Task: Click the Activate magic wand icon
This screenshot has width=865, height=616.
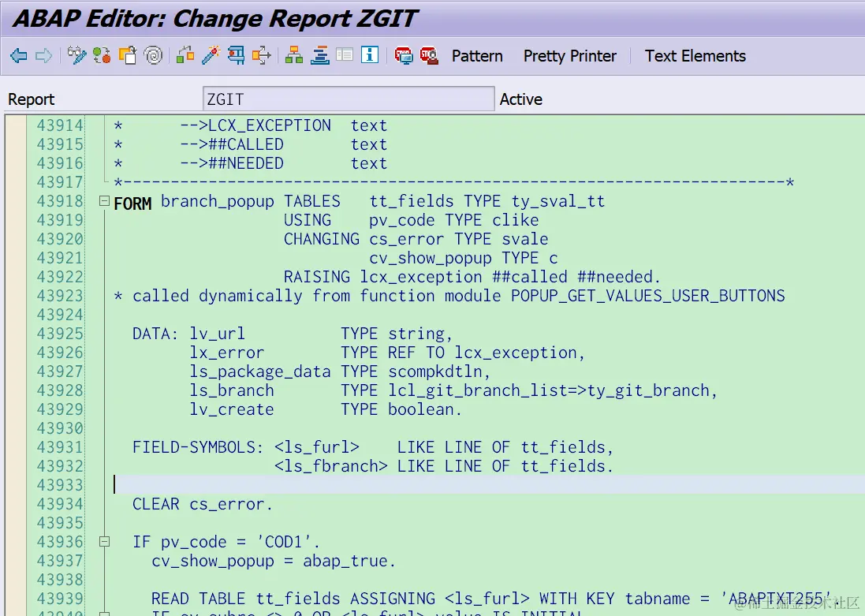Action: pyautogui.click(x=211, y=56)
